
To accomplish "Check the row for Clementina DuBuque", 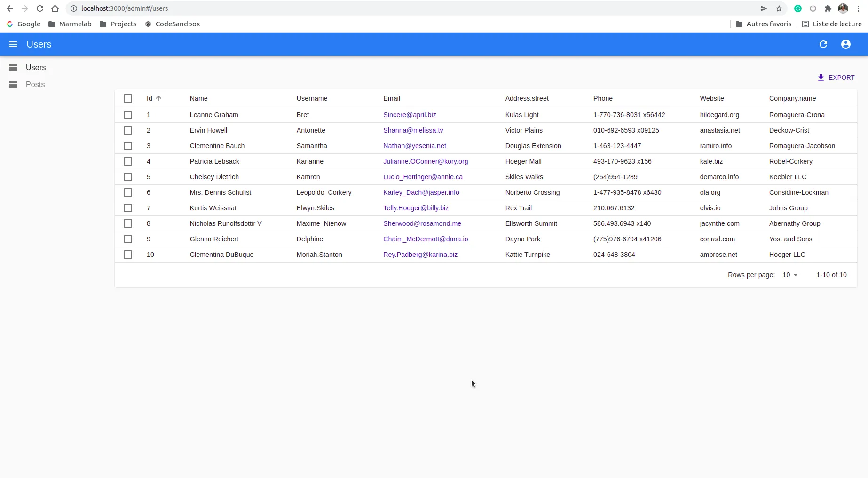I will pos(128,255).
